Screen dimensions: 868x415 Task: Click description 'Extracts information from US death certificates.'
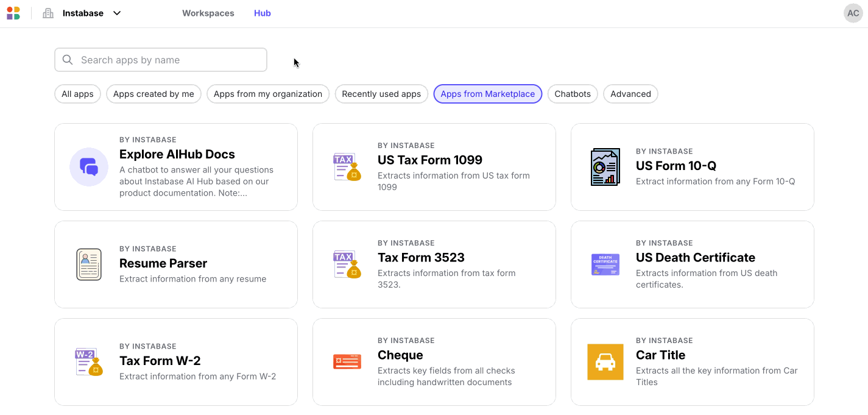click(707, 279)
